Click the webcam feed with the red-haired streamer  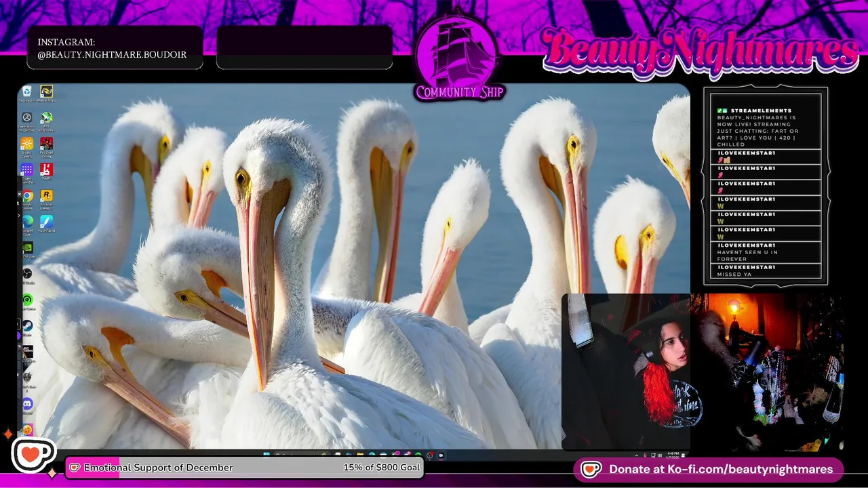(626, 371)
